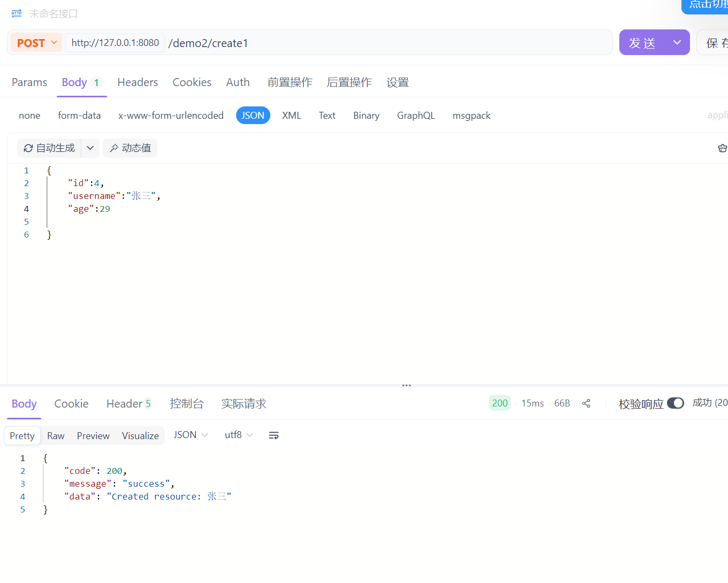Click the "age":29 line in editor
The image size is (728, 583).
click(89, 209)
